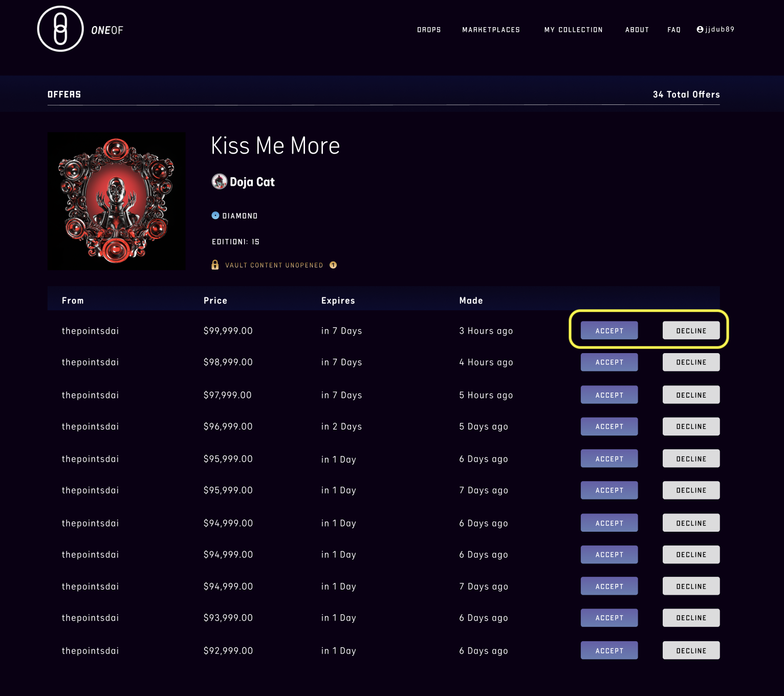The width and height of the screenshot is (784, 696).
Task: Click the Kiss Me More album artwork
Action: (x=117, y=201)
